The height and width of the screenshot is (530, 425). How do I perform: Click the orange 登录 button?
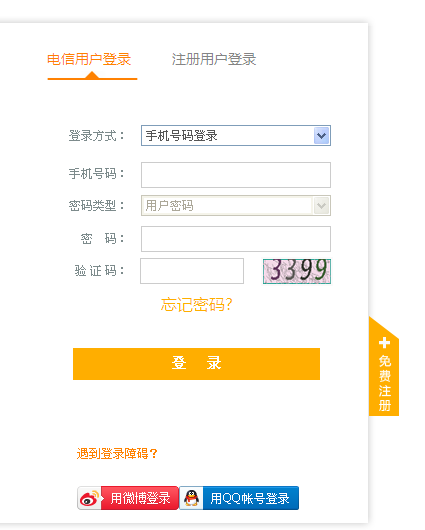click(196, 364)
